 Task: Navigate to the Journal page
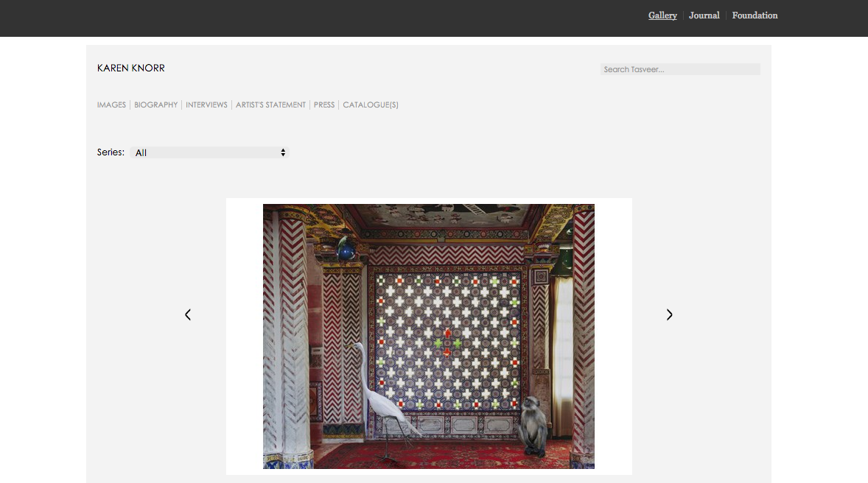click(x=704, y=15)
